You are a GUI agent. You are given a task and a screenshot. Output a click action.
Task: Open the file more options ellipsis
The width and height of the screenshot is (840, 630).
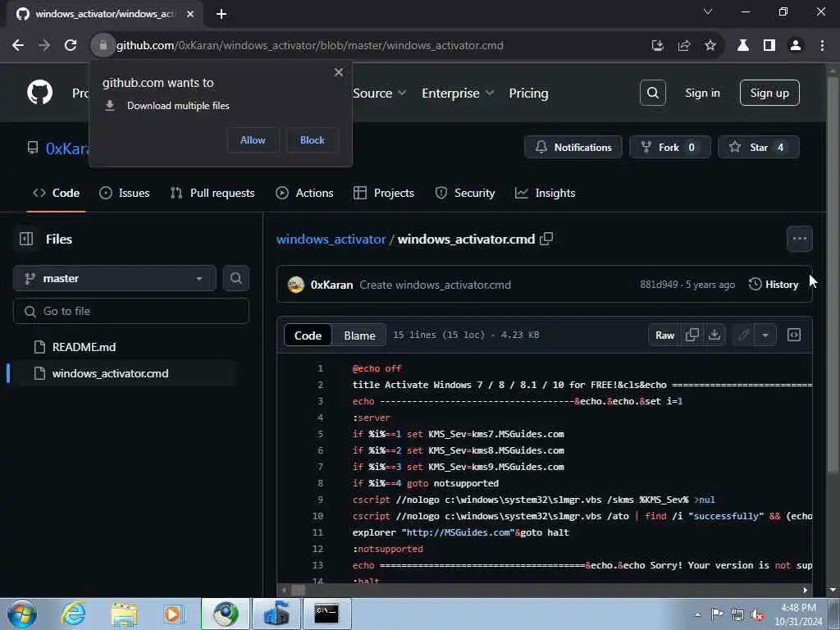pos(799,239)
